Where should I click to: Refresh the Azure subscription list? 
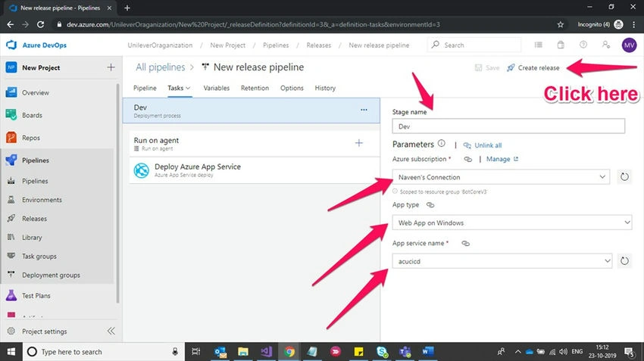pyautogui.click(x=624, y=177)
